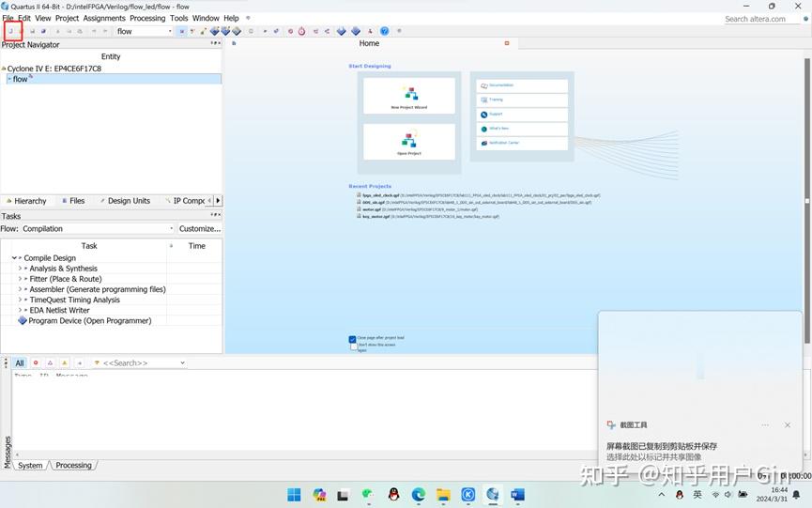Viewport: 812px width, 508px height.
Task: Click Program Device (Open Programmer) task
Action: pos(89,320)
